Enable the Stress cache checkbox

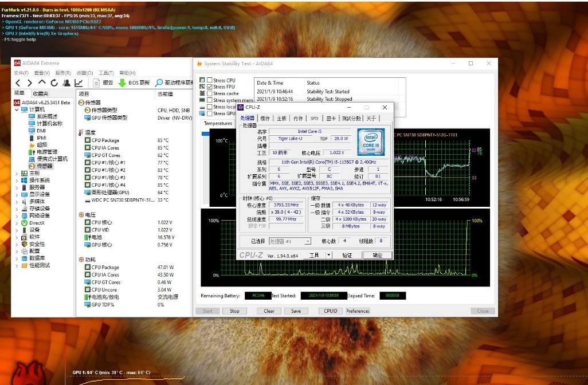pos(210,93)
